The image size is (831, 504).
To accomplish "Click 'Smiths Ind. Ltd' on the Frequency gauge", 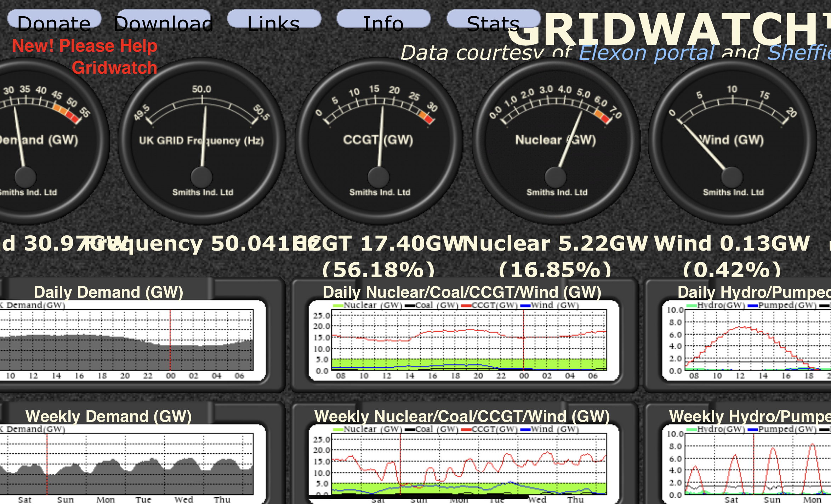I will pos(203,192).
